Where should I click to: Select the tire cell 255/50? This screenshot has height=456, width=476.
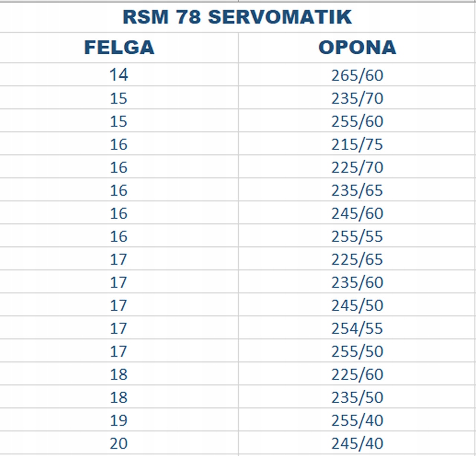click(x=357, y=351)
